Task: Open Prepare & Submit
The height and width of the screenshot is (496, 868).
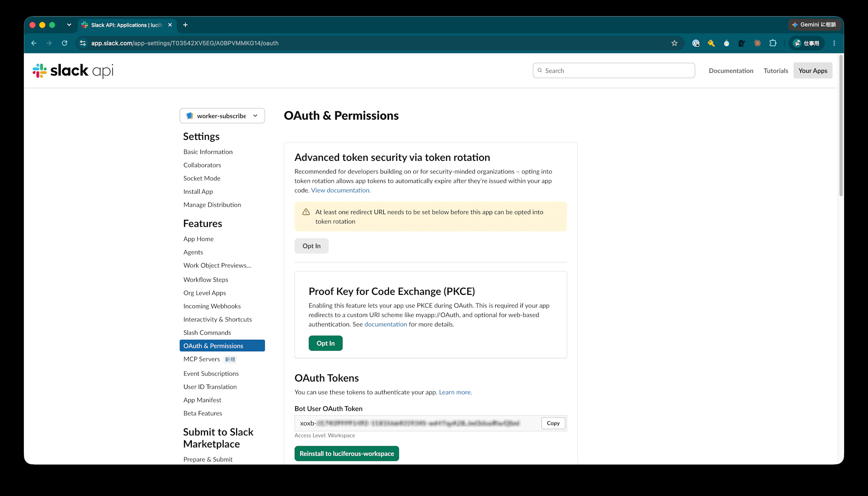Action: [x=208, y=459]
